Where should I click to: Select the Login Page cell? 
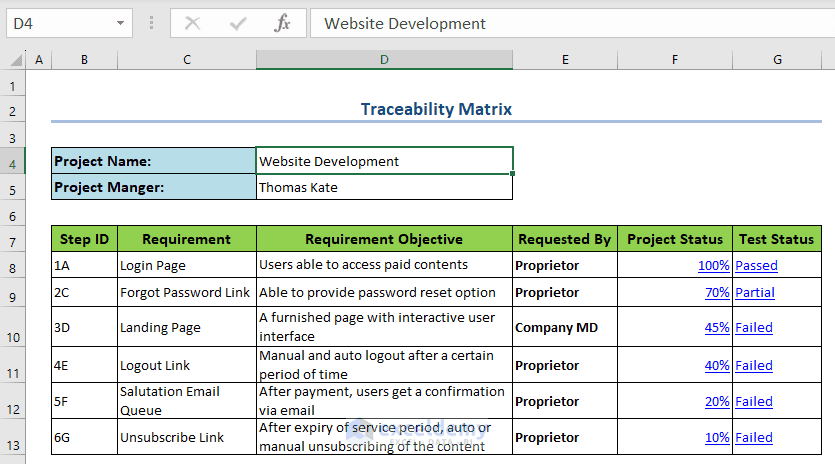click(x=187, y=265)
